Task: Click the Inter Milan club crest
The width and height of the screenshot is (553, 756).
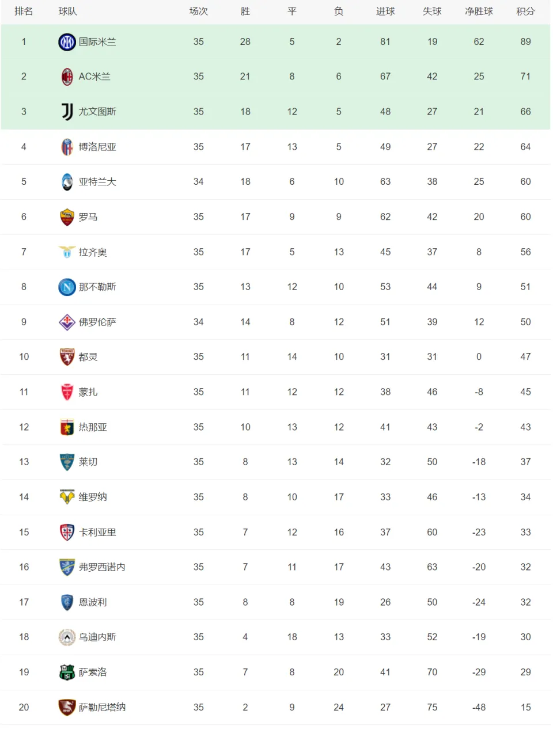Action: (x=67, y=42)
